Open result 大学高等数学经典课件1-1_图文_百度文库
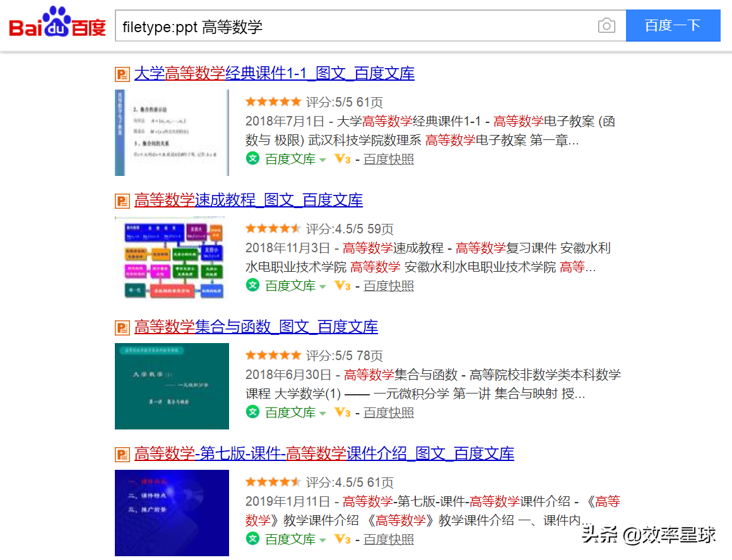Viewport: 732px width, 560px height. (274, 73)
